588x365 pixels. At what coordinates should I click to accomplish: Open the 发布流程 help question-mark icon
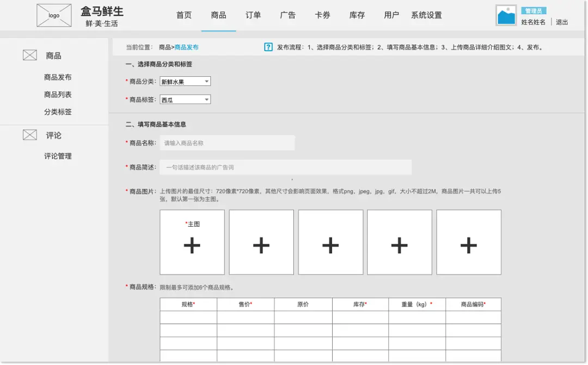point(268,47)
